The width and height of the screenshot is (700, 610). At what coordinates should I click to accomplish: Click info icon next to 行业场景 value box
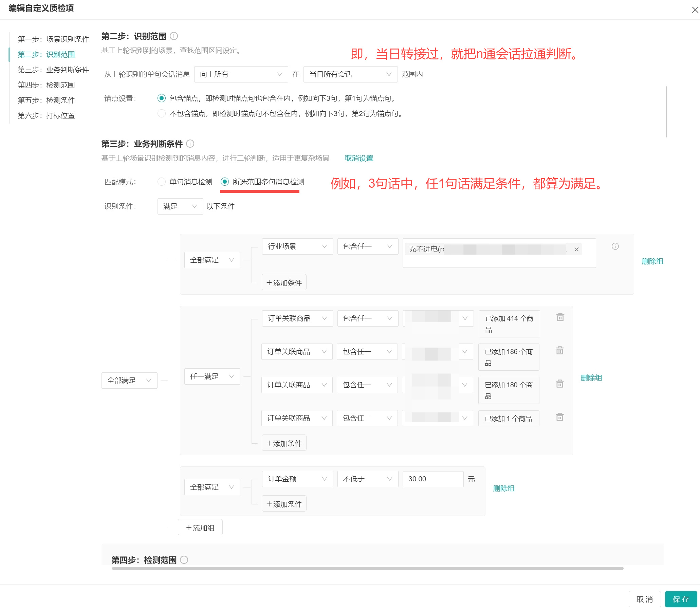tap(615, 246)
